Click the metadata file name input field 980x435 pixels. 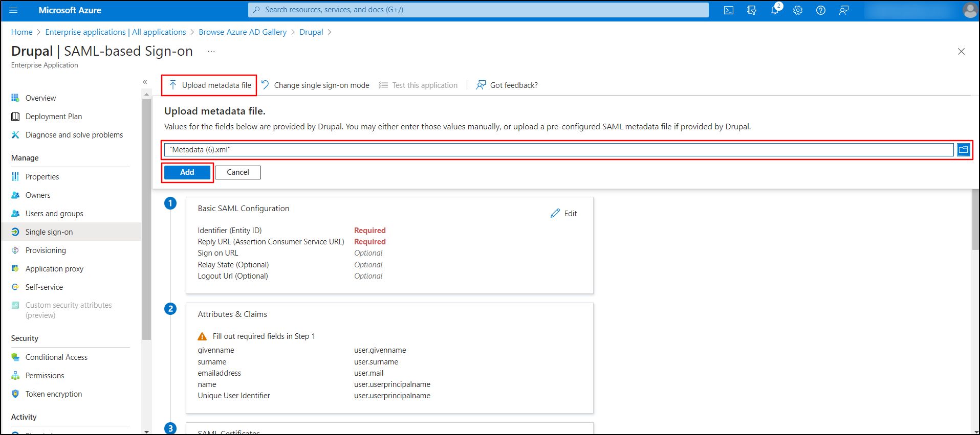click(x=559, y=150)
